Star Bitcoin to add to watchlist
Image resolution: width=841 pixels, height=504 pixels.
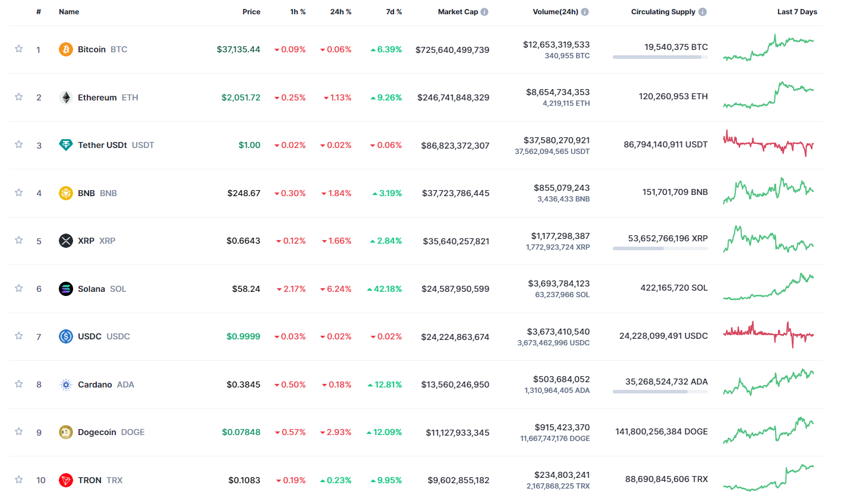click(19, 49)
